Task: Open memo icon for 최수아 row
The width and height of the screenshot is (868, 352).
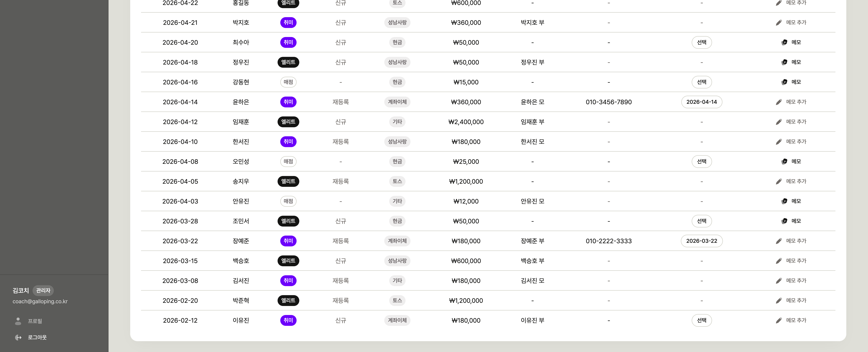Action: 784,42
